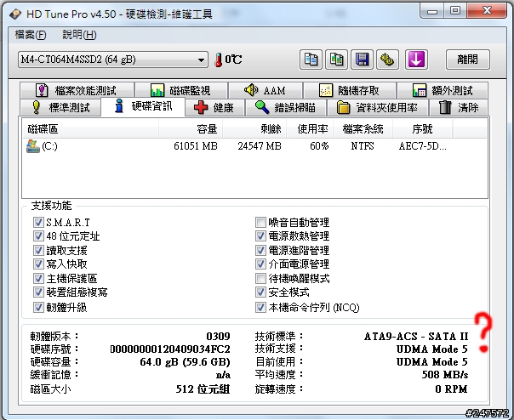Click the serial number 0000000012040​9034FC2
This screenshot has height=420, width=514.
pyautogui.click(x=170, y=349)
